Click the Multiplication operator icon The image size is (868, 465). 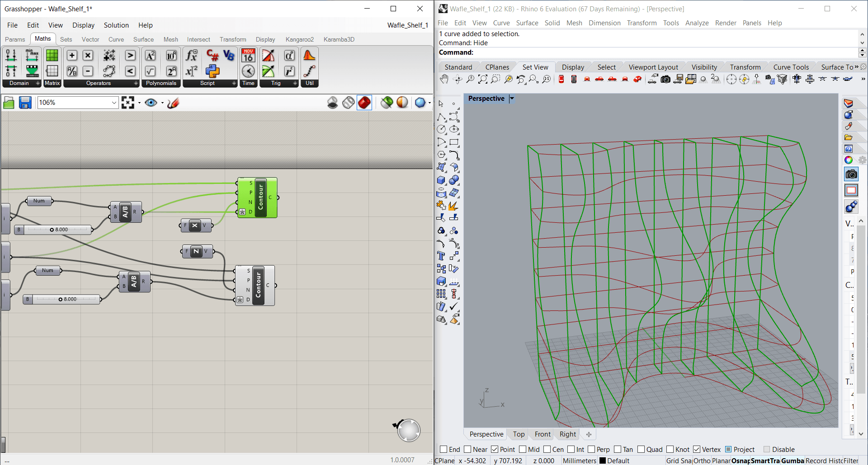click(x=88, y=56)
